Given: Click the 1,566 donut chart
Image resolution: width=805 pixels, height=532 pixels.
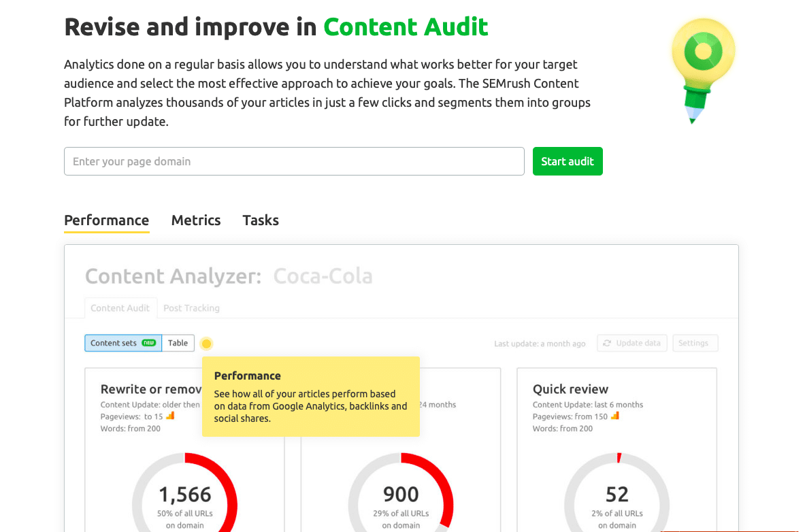Looking at the screenshot, I should 185,492.
